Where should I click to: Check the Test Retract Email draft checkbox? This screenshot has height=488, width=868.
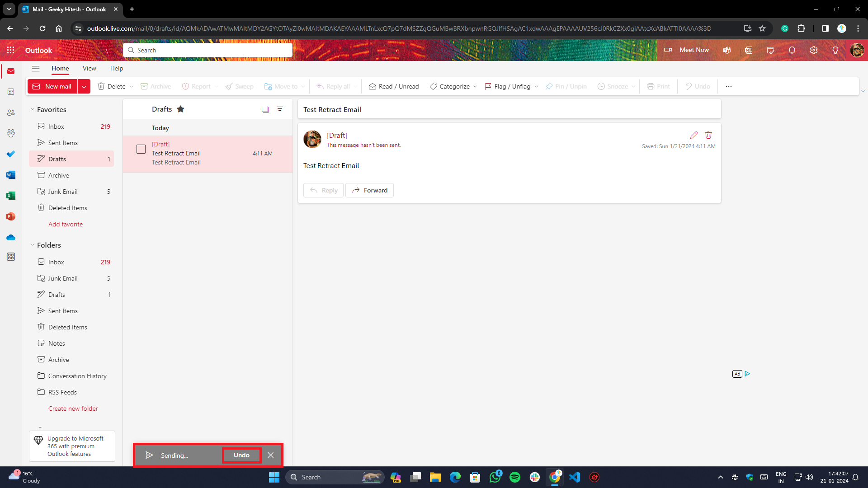141,149
